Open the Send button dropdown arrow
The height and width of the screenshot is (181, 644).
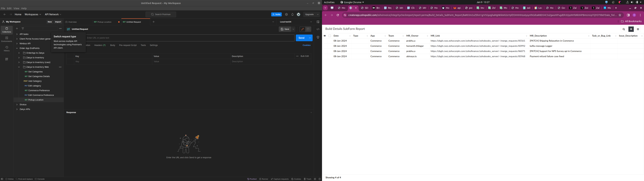pyautogui.click(x=310, y=38)
